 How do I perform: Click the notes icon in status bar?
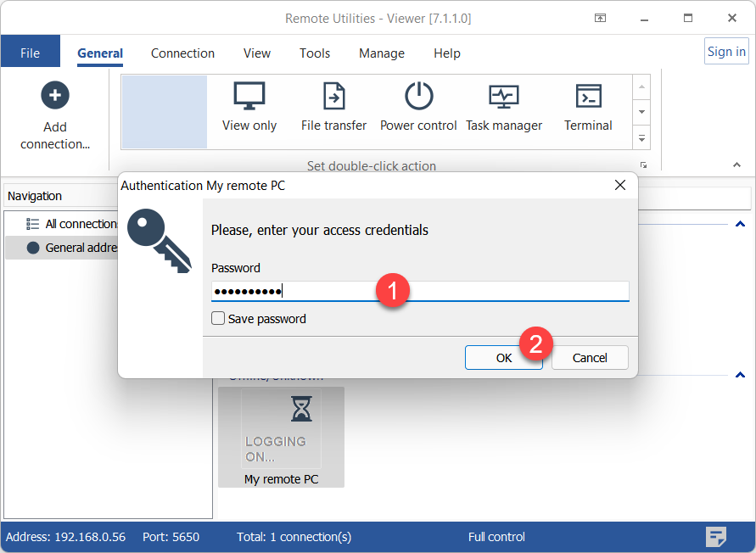coord(716,536)
